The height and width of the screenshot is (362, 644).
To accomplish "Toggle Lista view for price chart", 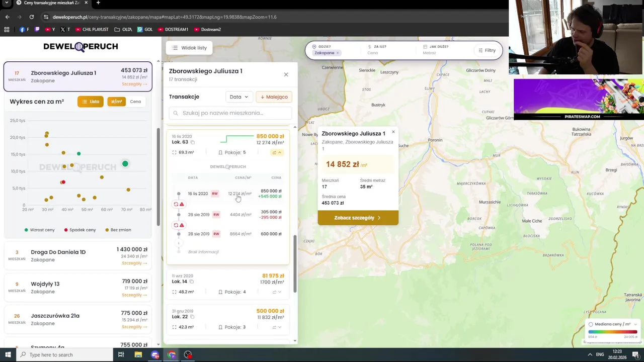I will [x=91, y=102].
